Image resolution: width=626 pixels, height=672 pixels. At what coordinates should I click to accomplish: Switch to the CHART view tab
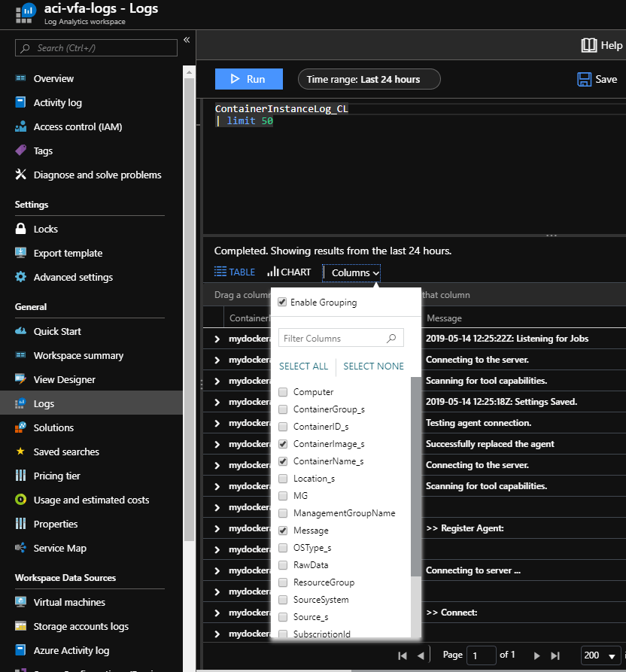coord(289,272)
